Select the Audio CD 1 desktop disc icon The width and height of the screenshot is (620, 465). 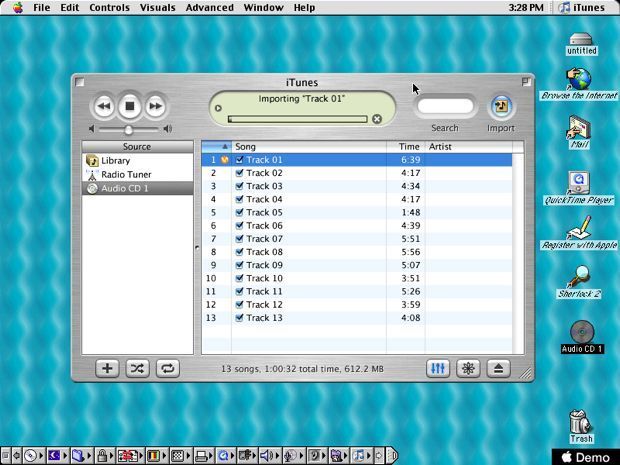tap(582, 337)
